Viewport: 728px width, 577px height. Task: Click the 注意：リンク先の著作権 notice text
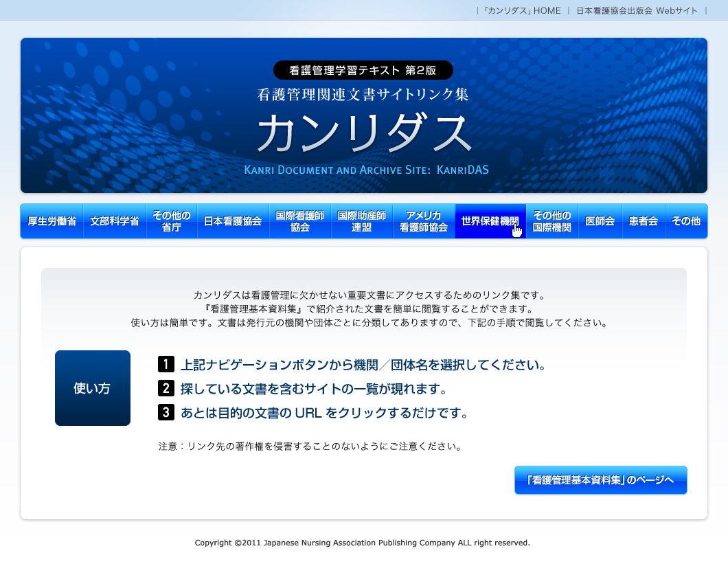click(x=310, y=446)
